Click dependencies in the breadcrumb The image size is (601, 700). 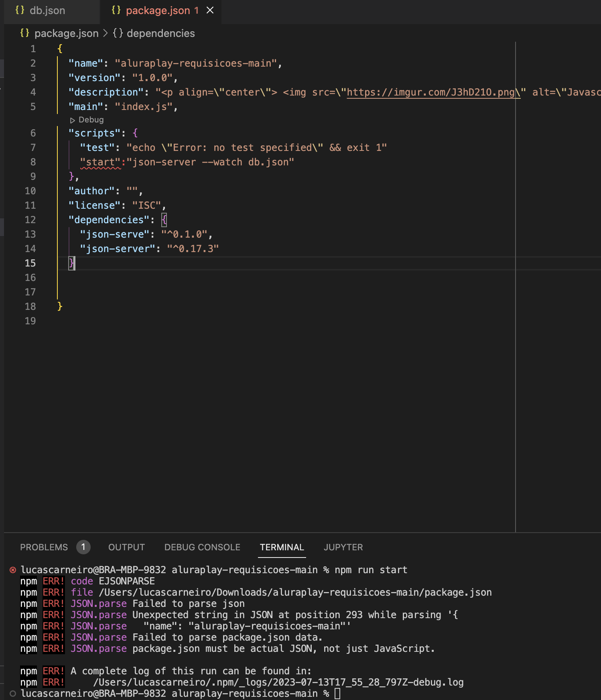[x=160, y=33]
